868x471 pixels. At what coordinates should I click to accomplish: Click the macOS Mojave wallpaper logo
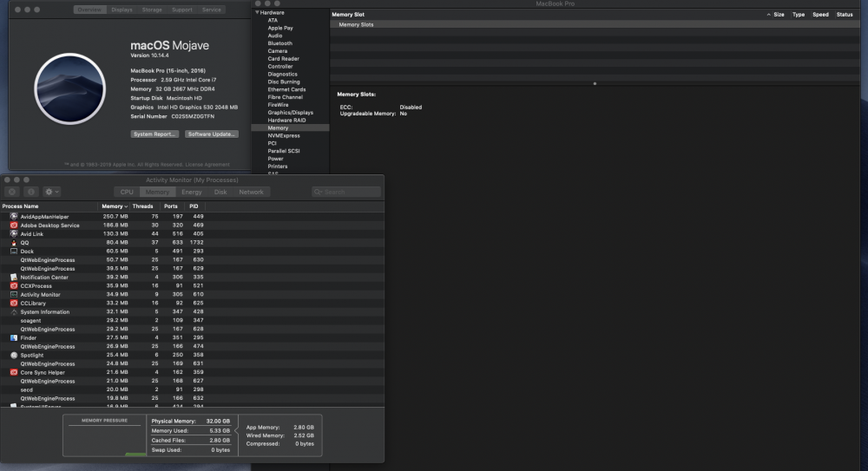pos(69,89)
